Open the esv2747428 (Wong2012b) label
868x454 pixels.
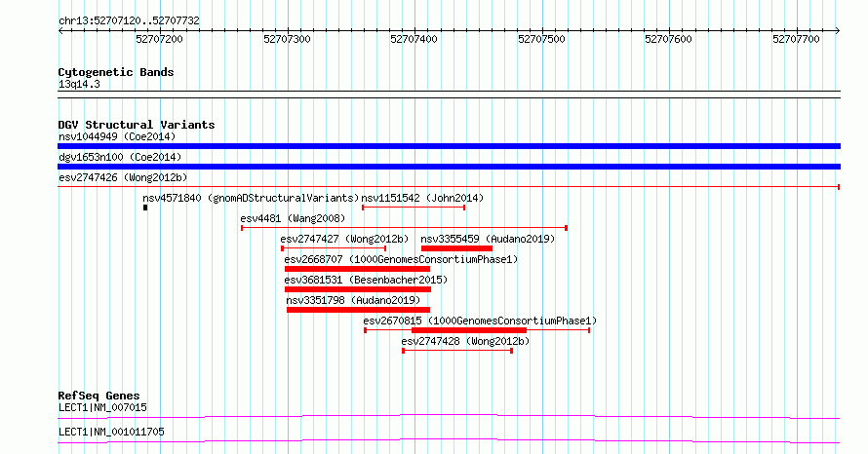465,341
